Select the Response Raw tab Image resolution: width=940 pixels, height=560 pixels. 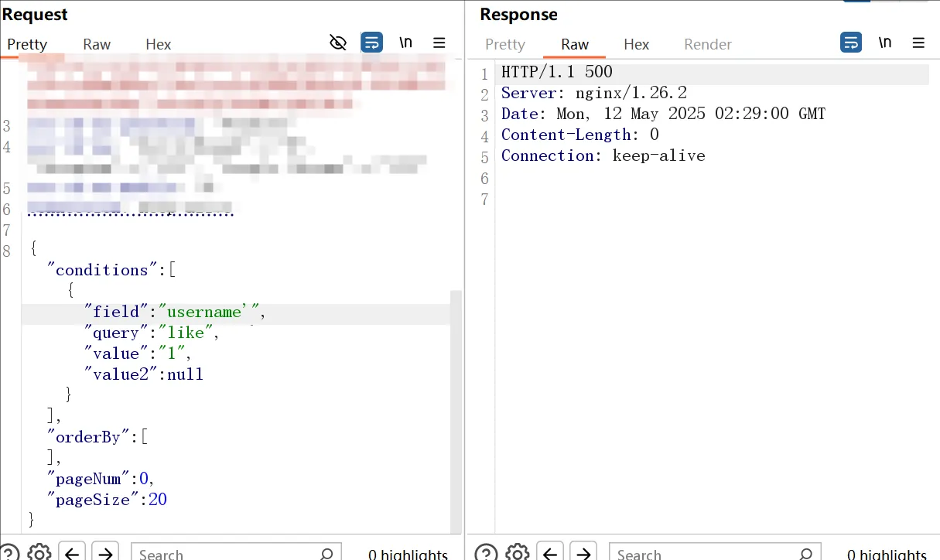point(575,44)
